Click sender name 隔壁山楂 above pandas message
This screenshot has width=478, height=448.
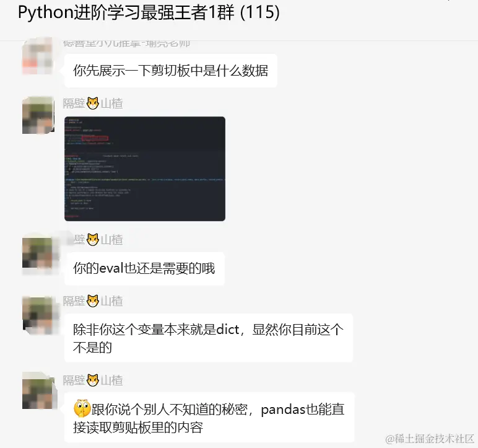click(x=93, y=380)
